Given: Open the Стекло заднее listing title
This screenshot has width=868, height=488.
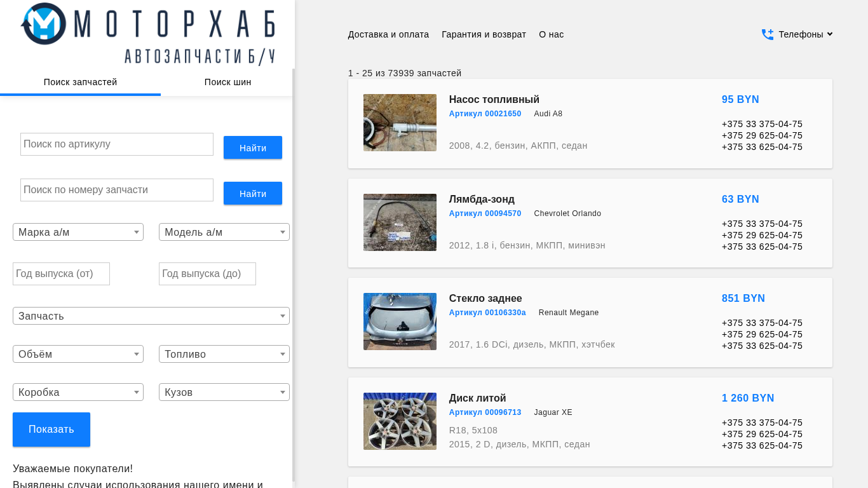Looking at the screenshot, I should (x=485, y=298).
